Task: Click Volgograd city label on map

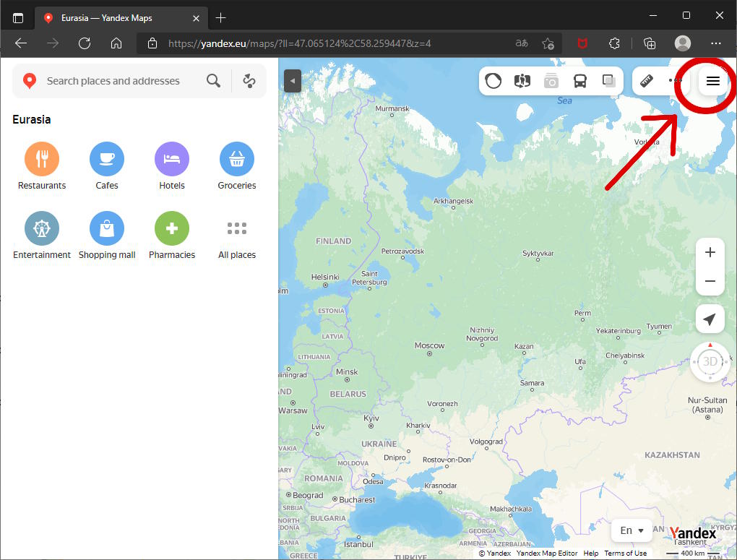Action: pyautogui.click(x=486, y=441)
